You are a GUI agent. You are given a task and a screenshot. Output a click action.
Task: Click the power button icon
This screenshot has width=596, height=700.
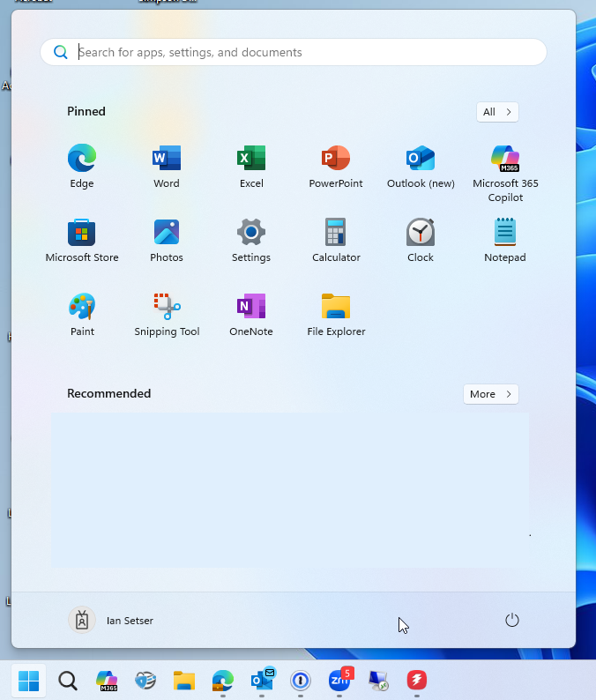511,620
